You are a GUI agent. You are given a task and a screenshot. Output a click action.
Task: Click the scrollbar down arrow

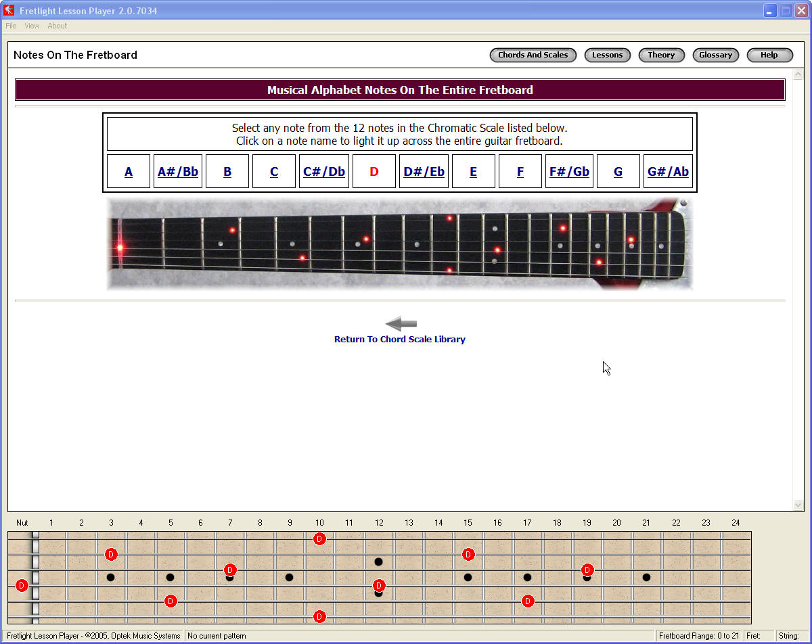pos(797,505)
